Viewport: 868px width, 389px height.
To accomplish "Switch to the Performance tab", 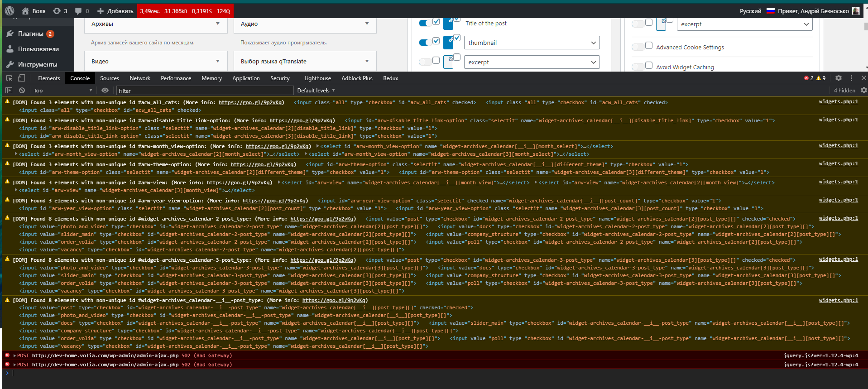I will pyautogui.click(x=176, y=78).
